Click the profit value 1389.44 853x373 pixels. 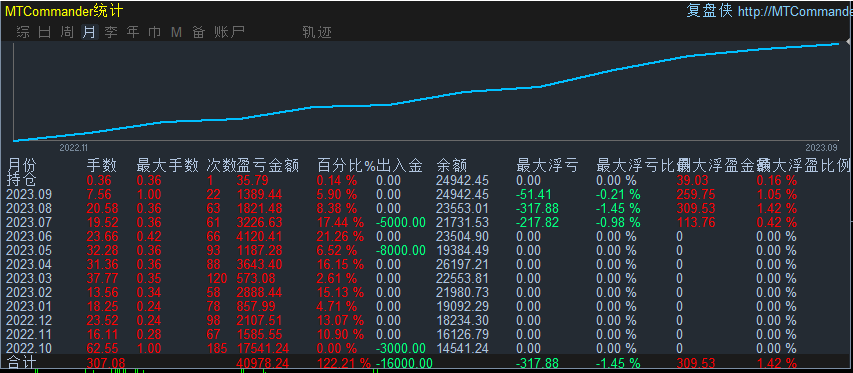[x=259, y=194]
